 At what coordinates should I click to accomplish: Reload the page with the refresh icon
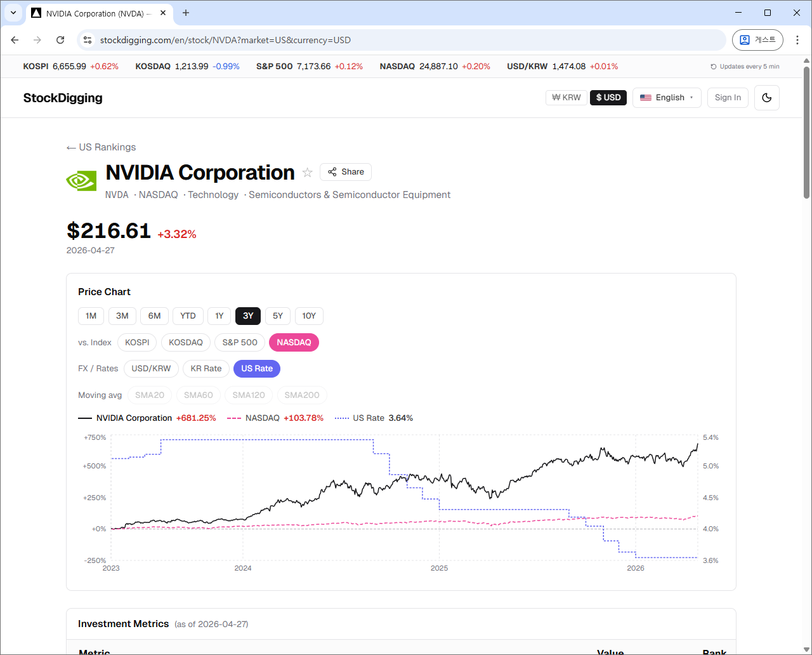pyautogui.click(x=60, y=40)
